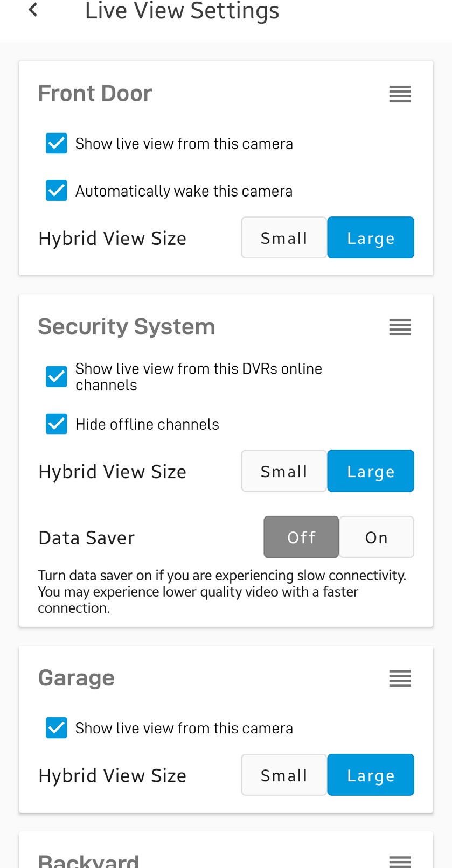Uncheck Front Door show live view checkbox
Viewport: 452px width, 868px height.
57,144
